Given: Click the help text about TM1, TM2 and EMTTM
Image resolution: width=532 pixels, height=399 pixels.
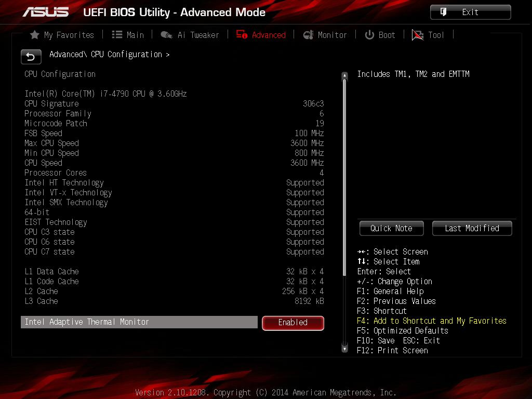Looking at the screenshot, I should (413, 74).
